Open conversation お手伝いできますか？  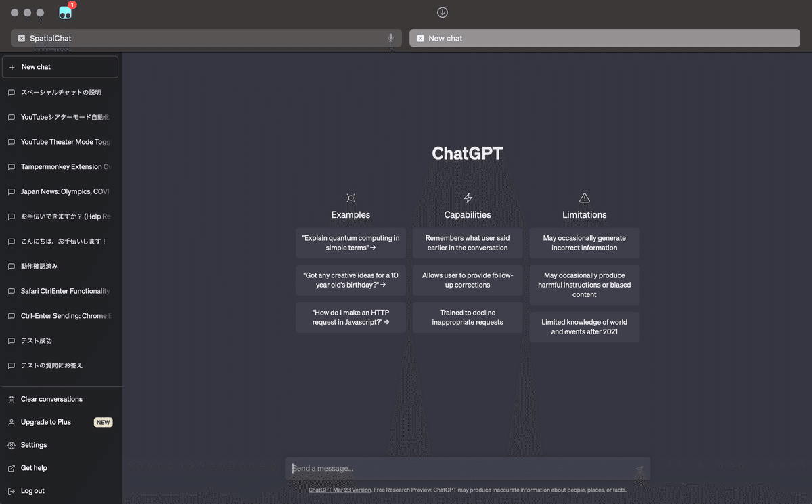[61, 216]
